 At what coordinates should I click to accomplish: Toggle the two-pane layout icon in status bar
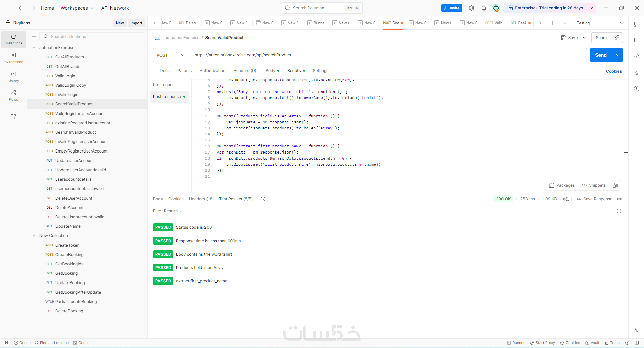[637, 343]
